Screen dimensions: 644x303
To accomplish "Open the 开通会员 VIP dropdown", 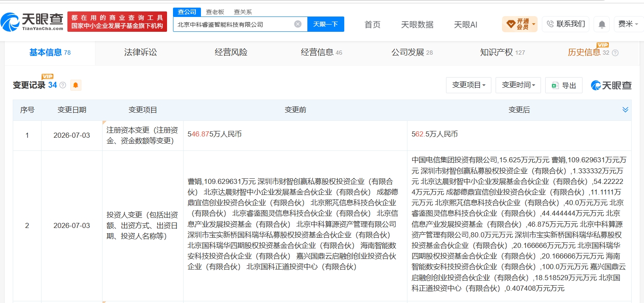I will [519, 24].
